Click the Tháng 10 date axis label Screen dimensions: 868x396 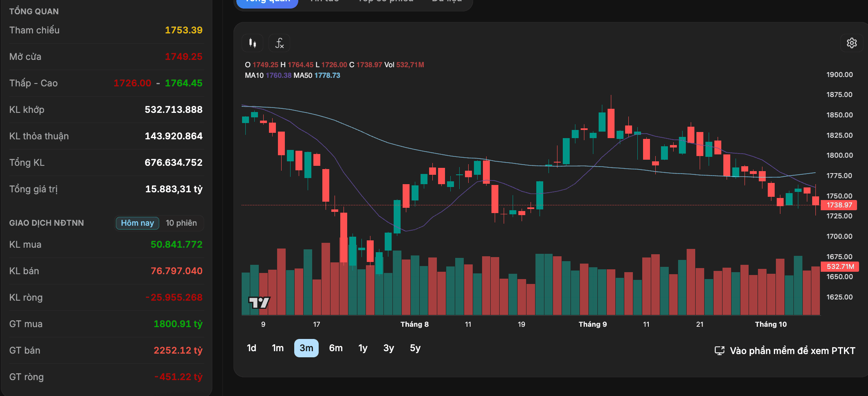(771, 324)
